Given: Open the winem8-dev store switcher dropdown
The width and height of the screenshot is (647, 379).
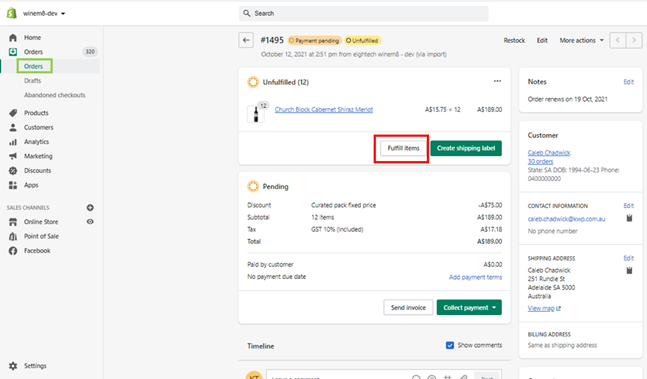Looking at the screenshot, I should click(44, 13).
